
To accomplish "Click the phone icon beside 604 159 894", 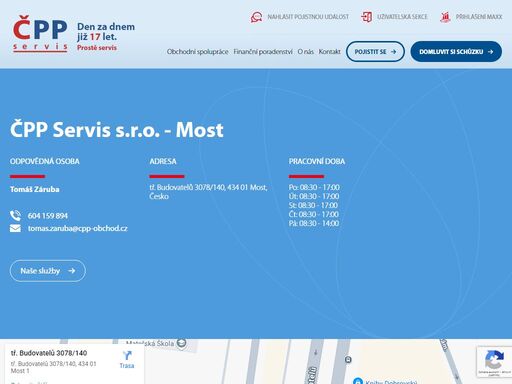I will [x=15, y=216].
